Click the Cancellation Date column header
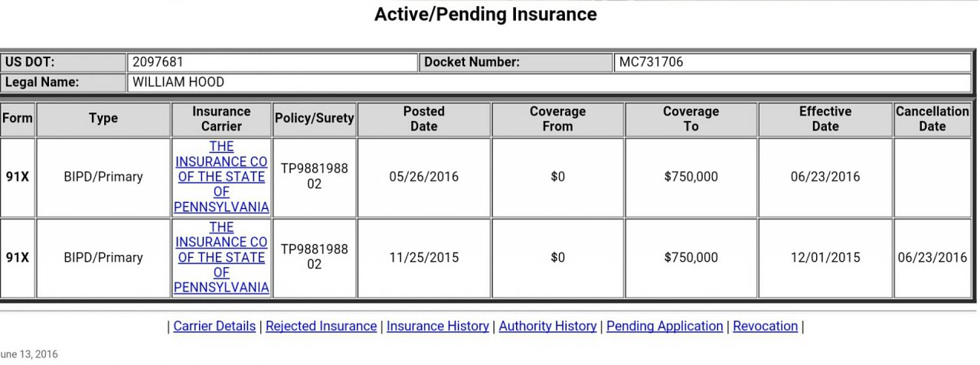The image size is (980, 365). coord(932,119)
